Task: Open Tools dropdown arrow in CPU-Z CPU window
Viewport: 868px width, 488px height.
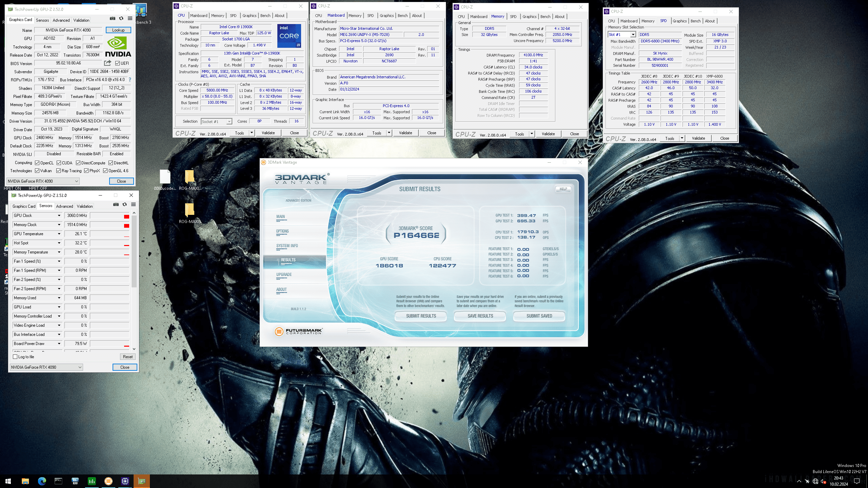Action: 252,133
